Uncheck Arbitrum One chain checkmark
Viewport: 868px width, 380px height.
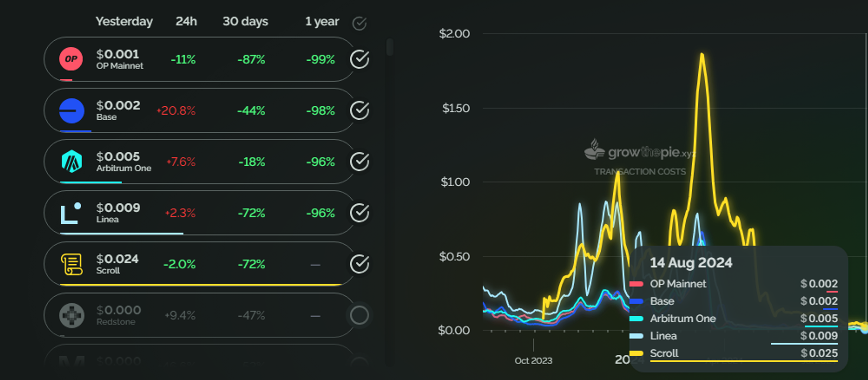click(360, 162)
